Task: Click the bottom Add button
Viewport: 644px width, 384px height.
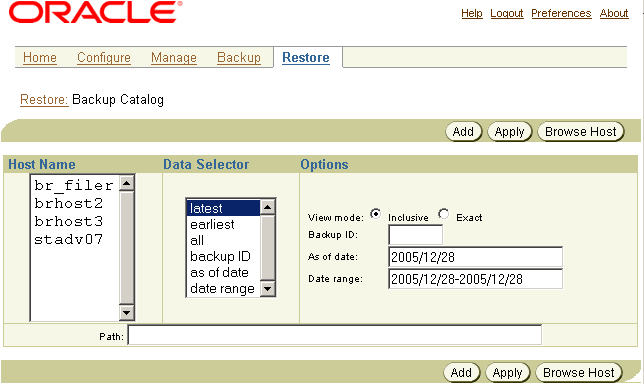Action: (461, 373)
